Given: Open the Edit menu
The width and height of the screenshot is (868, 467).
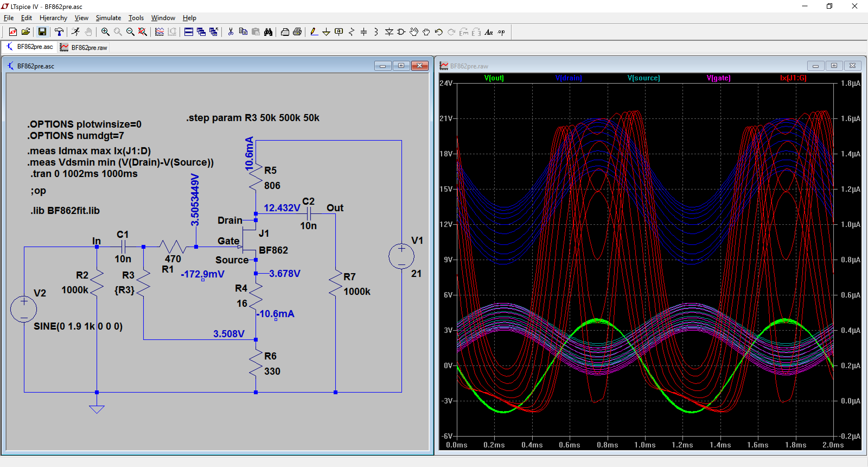Looking at the screenshot, I should coord(26,18).
